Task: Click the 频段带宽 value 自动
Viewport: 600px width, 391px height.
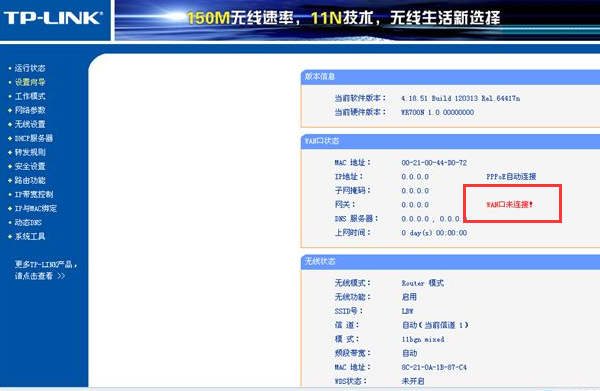Action: coord(409,353)
